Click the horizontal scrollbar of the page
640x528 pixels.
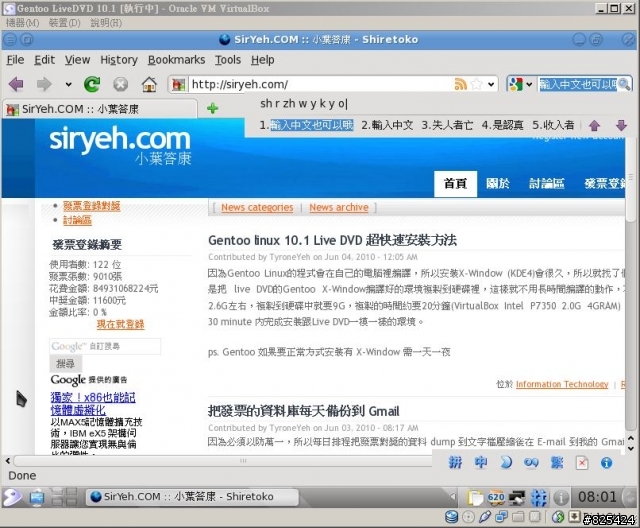click(x=222, y=461)
